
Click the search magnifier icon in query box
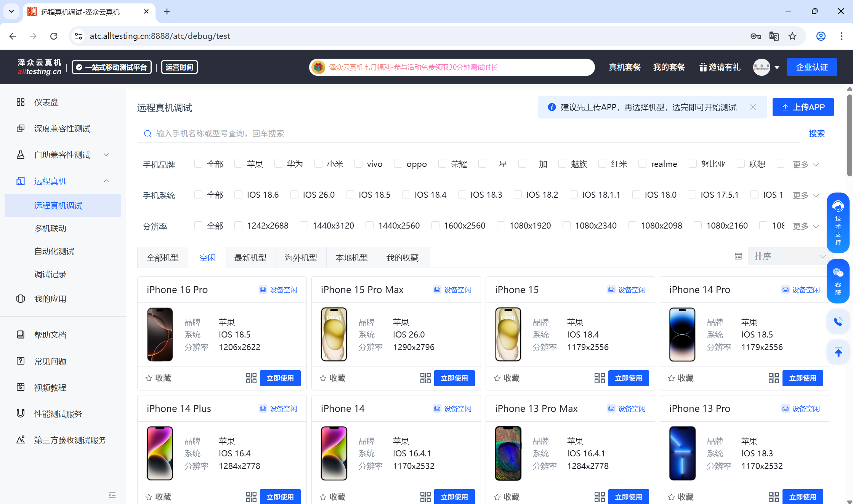point(148,133)
